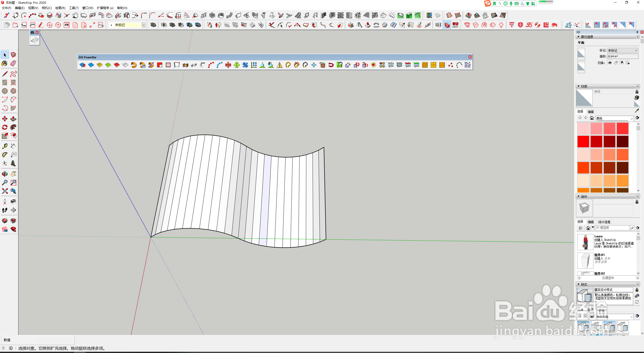The height and width of the screenshot is (353, 644).
Task: Open the 扩展程序 (x) menu
Action: click(105, 8)
